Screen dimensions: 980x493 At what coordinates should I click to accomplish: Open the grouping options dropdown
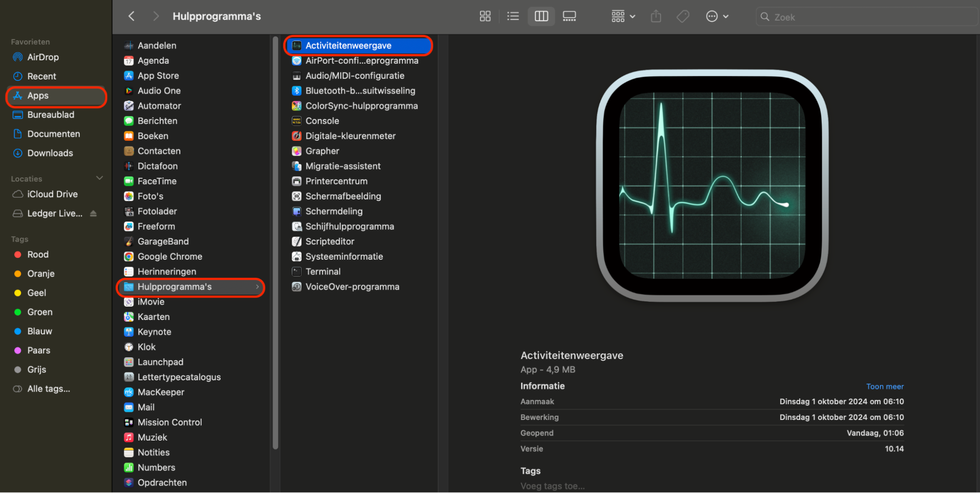(623, 17)
